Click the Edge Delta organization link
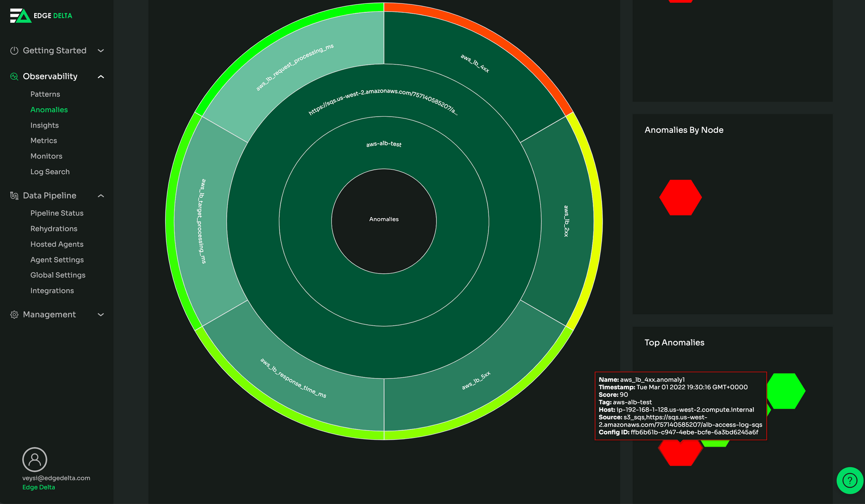The image size is (865, 504). pyautogui.click(x=38, y=487)
